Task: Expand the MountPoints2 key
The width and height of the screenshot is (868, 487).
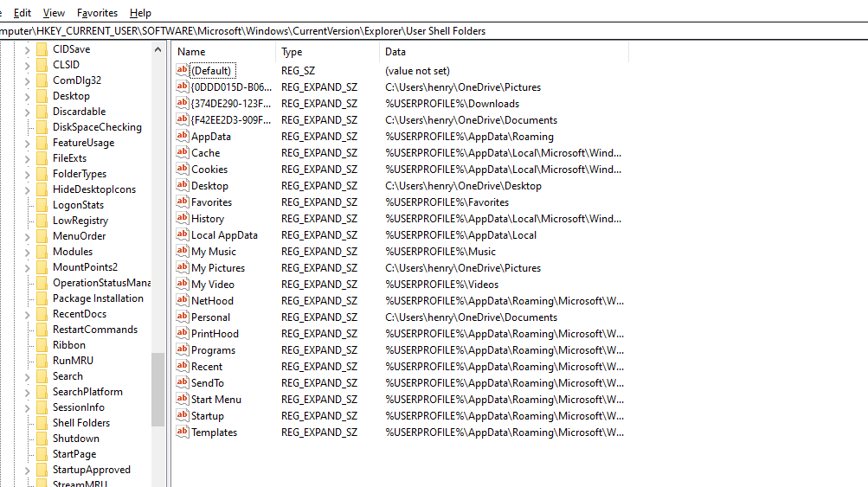Action: (27, 267)
